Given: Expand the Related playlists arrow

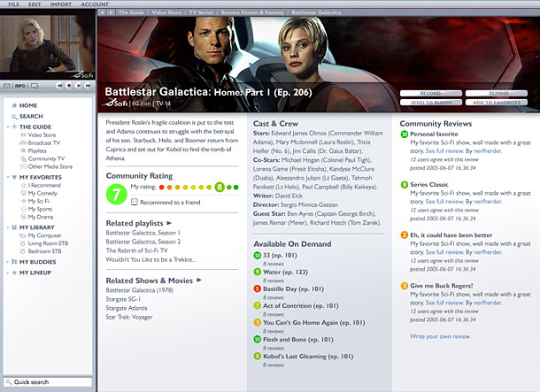Looking at the screenshot, I should [169, 223].
